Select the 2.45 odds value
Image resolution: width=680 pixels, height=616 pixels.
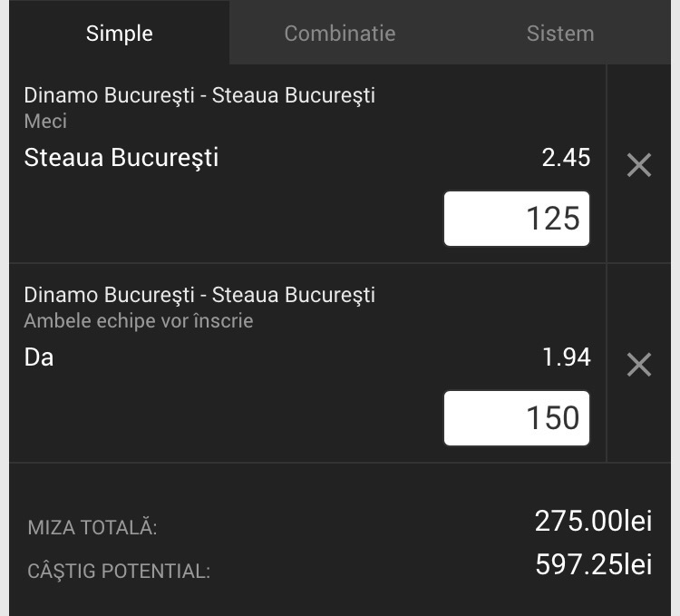tap(566, 157)
